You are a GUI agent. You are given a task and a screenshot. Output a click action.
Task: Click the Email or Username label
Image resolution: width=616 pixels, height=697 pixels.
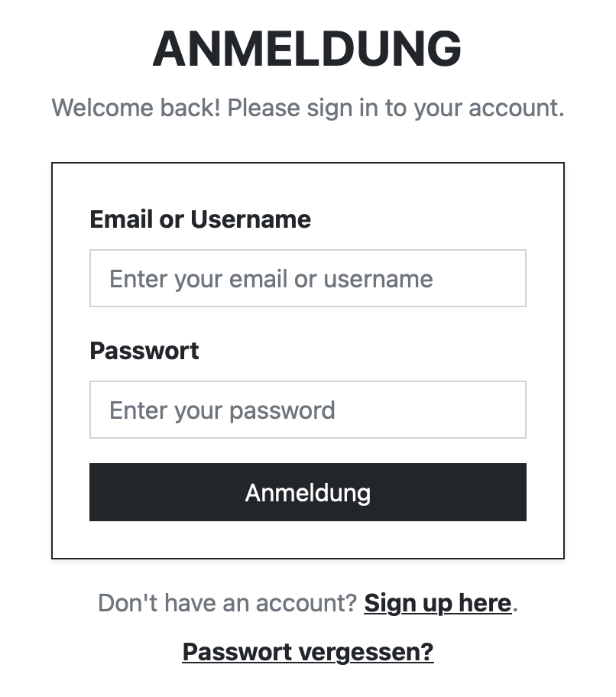200,219
